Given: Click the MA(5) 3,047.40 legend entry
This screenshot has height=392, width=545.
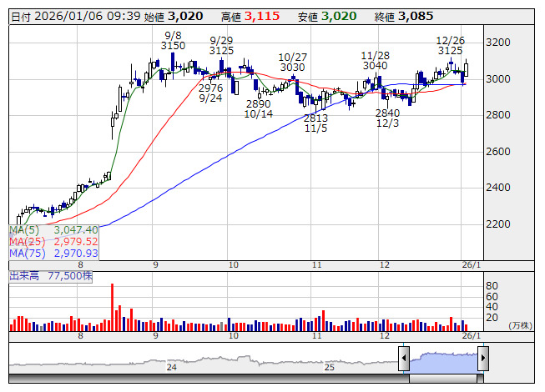Looking at the screenshot, I should (53, 230).
